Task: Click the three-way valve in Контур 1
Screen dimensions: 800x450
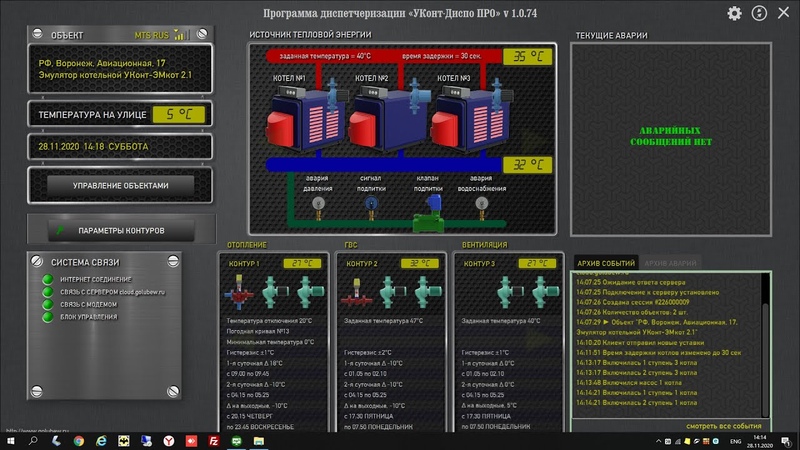Action: tap(239, 293)
